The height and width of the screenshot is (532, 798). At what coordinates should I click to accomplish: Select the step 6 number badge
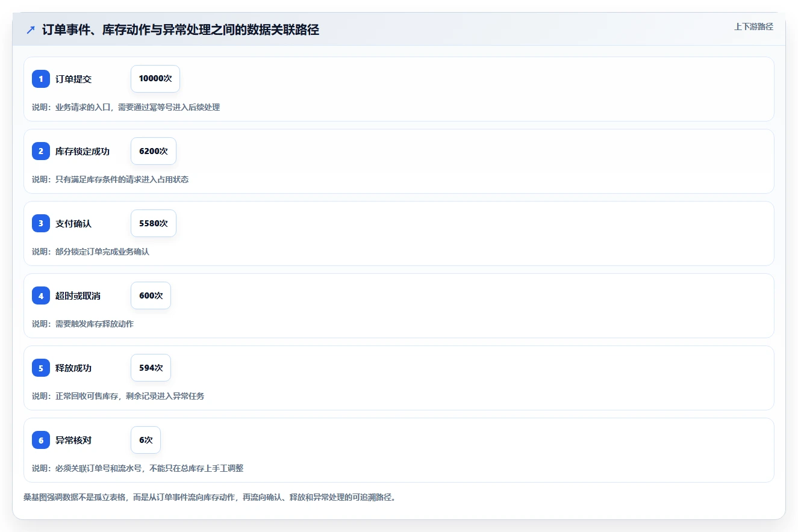click(x=41, y=440)
